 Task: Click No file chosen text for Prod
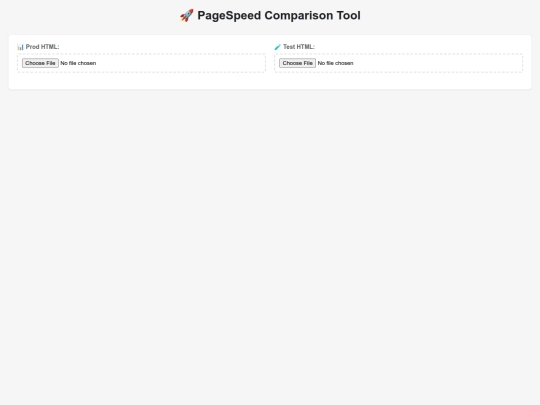78,63
